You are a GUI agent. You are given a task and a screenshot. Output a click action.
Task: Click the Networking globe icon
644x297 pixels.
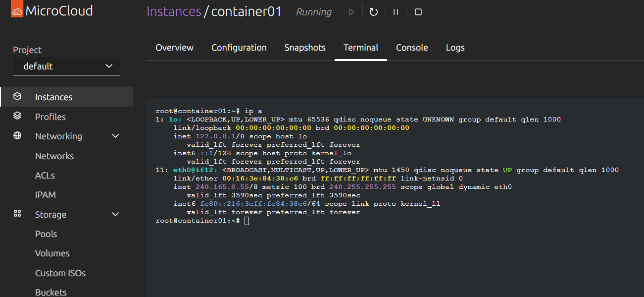[x=17, y=136]
